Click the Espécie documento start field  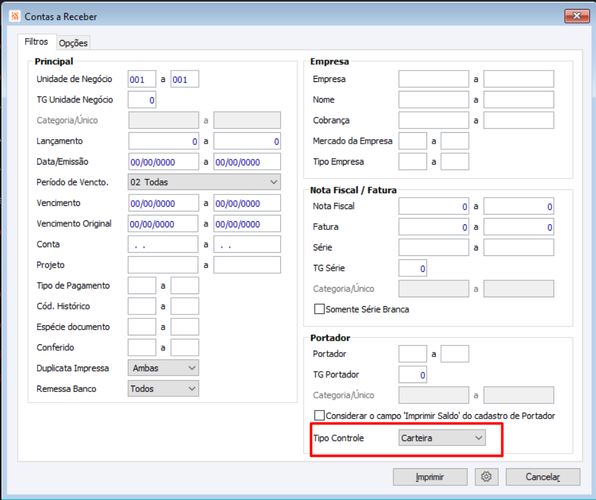click(142, 327)
